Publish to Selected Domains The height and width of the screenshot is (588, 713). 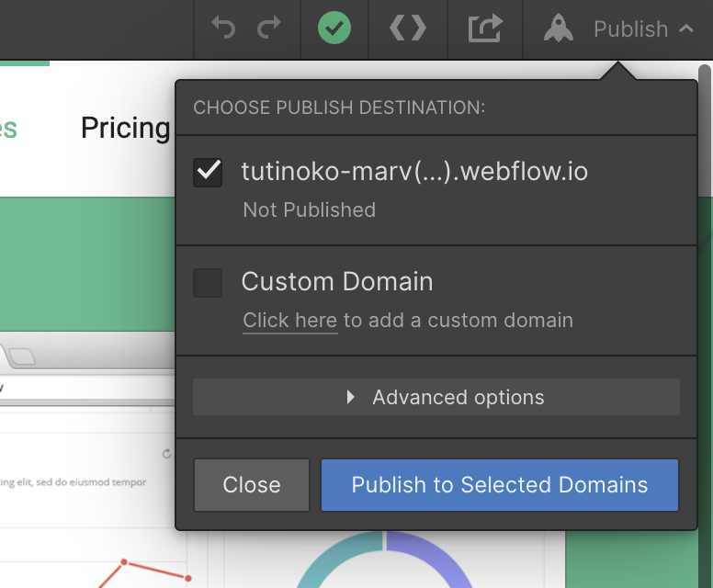(500, 485)
